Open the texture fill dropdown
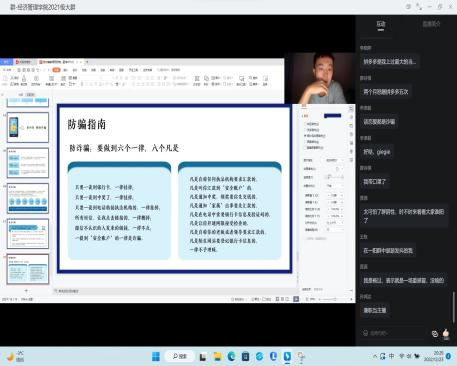The image size is (457, 366). click(339, 169)
